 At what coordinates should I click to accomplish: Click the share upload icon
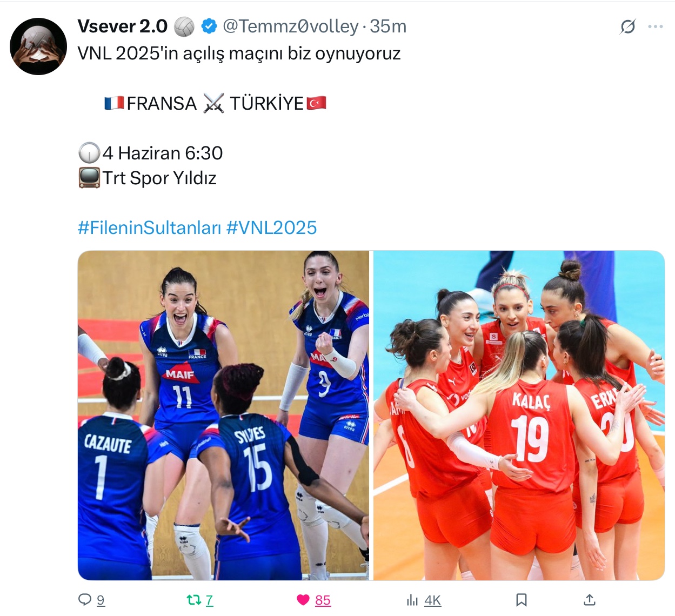coord(590,599)
